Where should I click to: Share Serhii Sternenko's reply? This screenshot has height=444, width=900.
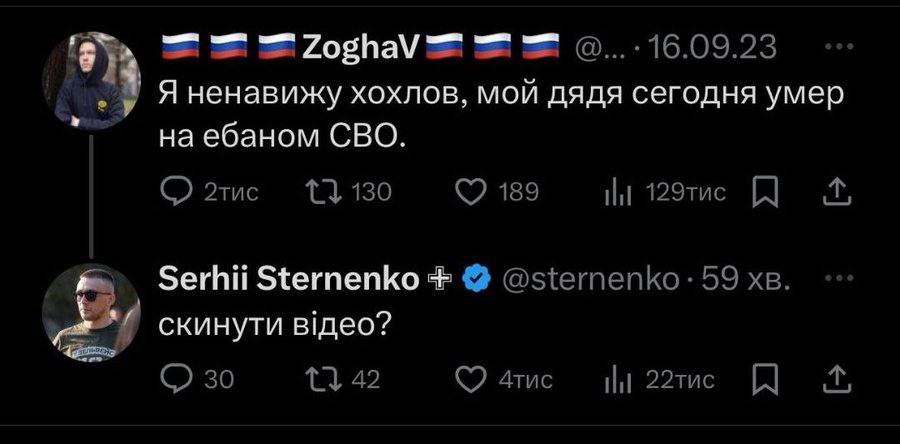point(837,379)
